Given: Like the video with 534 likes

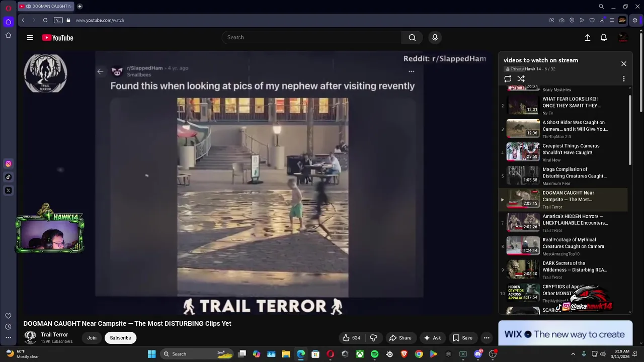Looking at the screenshot, I should point(351,338).
